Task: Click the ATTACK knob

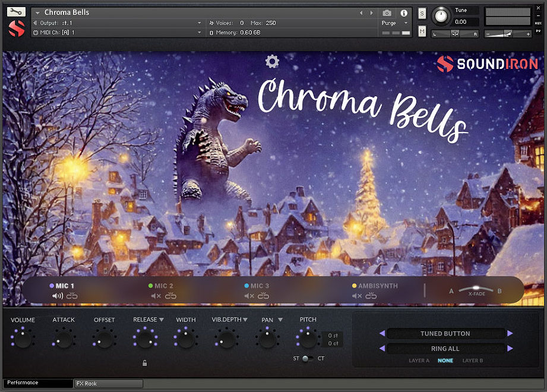Action: point(64,339)
